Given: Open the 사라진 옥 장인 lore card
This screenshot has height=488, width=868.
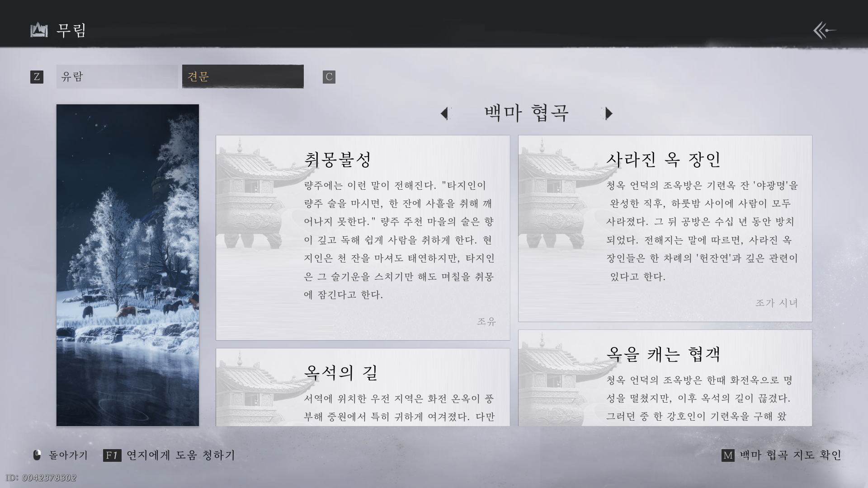Looking at the screenshot, I should click(x=665, y=228).
